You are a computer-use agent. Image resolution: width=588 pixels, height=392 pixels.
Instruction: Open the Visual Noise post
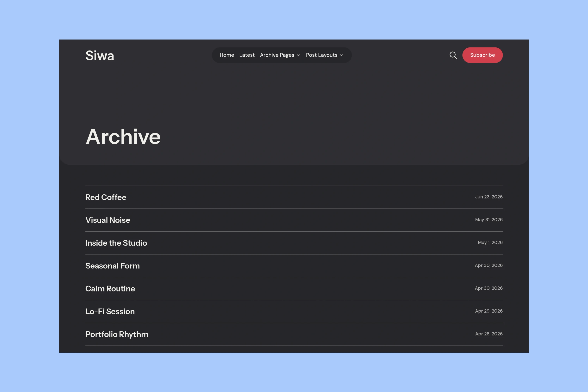[x=108, y=220]
